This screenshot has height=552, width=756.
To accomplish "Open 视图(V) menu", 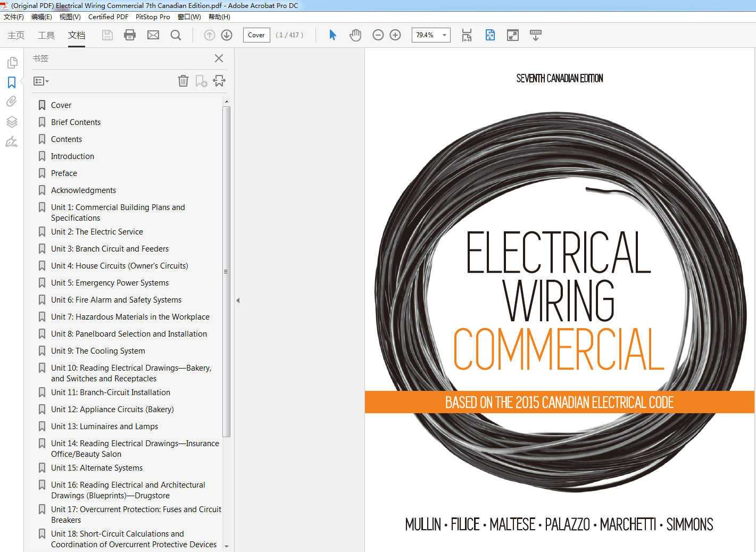I will [x=70, y=17].
